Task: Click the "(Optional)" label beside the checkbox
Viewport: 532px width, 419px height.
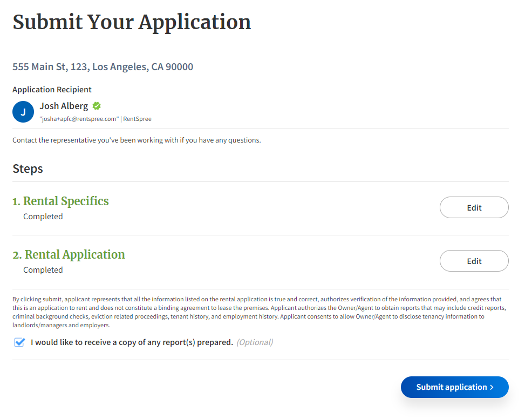Action: click(254, 342)
